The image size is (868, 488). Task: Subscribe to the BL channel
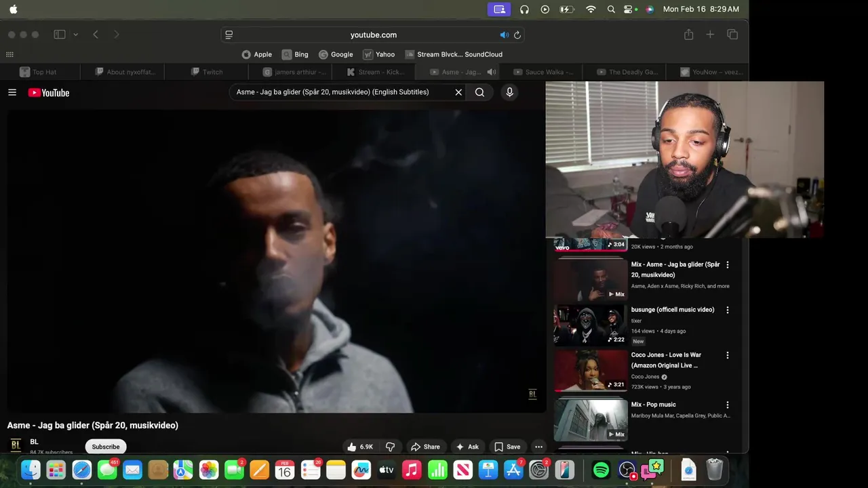(106, 447)
